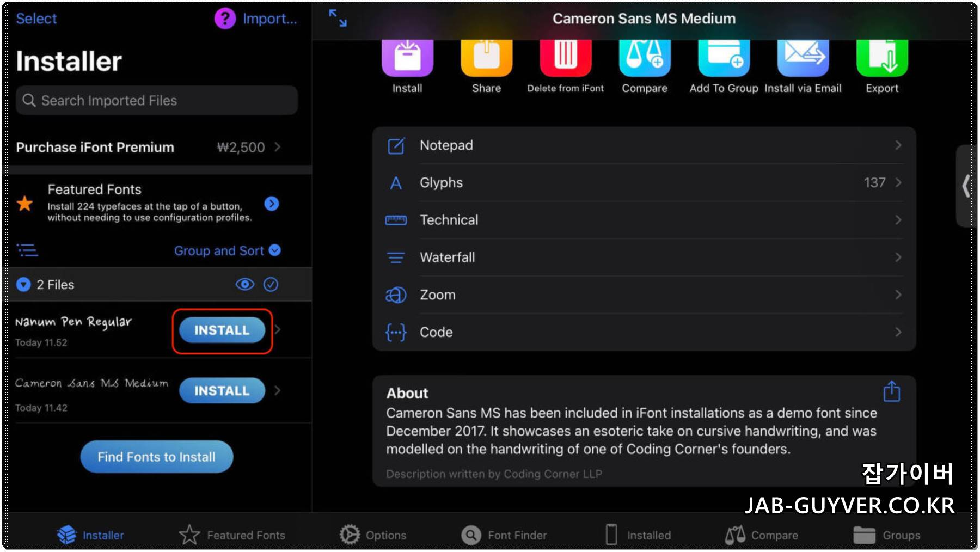980x552 pixels.
Task: Click the ₩2,500 price label
Action: coord(241,147)
